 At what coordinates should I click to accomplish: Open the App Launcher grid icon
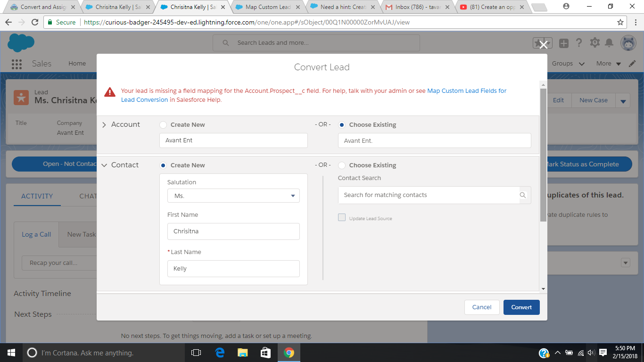tap(17, 64)
